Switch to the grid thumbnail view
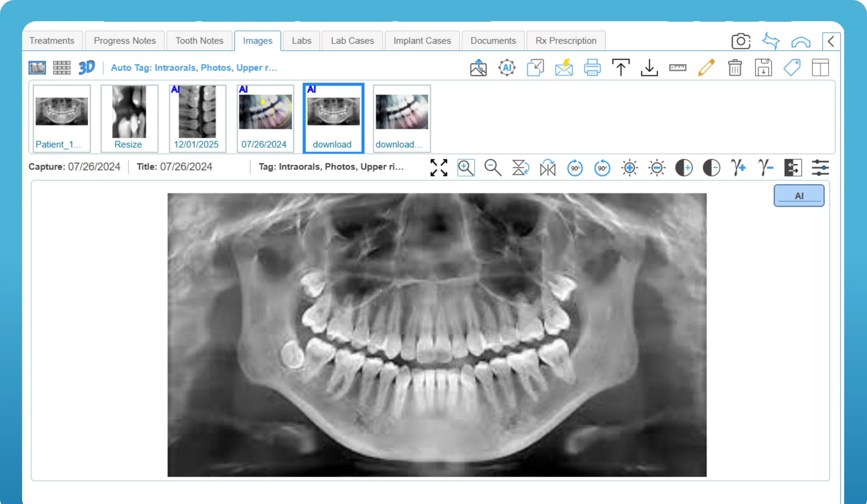Image resolution: width=867 pixels, height=504 pixels. (62, 68)
